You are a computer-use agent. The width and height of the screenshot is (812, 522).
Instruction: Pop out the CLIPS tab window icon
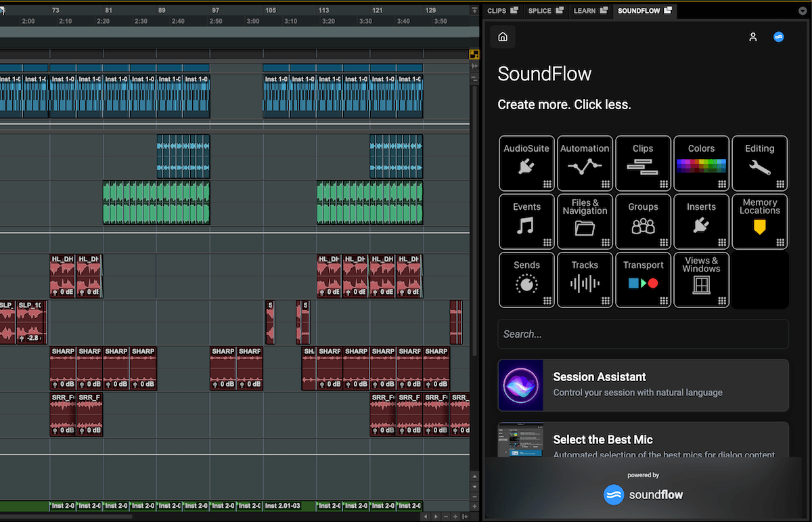pos(514,10)
